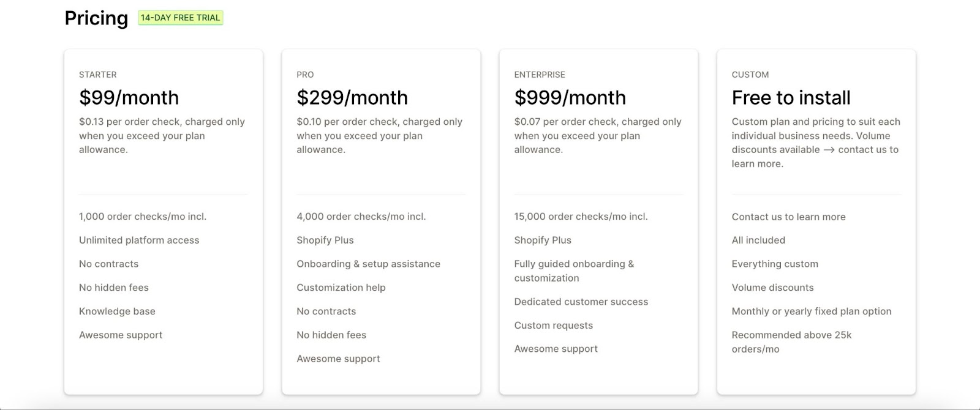Image resolution: width=980 pixels, height=410 pixels.
Task: Click 'Volume discounts' in Custom plan list
Action: click(772, 288)
